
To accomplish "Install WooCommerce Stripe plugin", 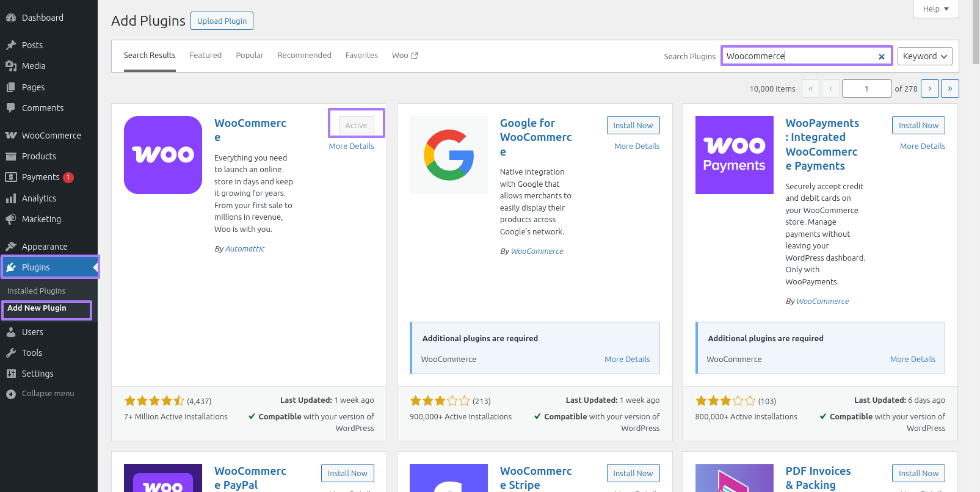I will [633, 473].
